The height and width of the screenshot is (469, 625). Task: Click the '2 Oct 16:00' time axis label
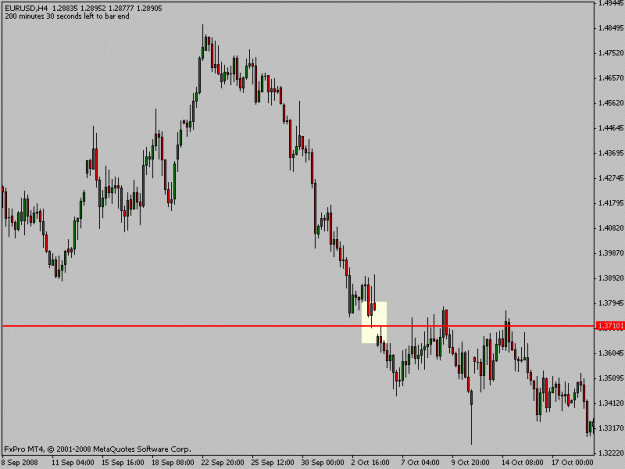(370, 462)
